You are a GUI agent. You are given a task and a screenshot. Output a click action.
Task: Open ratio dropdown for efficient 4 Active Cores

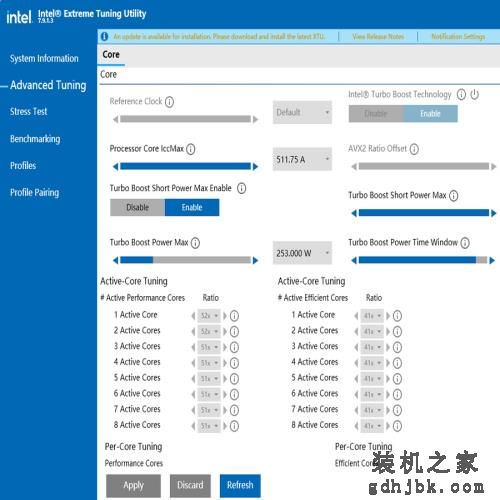(372, 363)
